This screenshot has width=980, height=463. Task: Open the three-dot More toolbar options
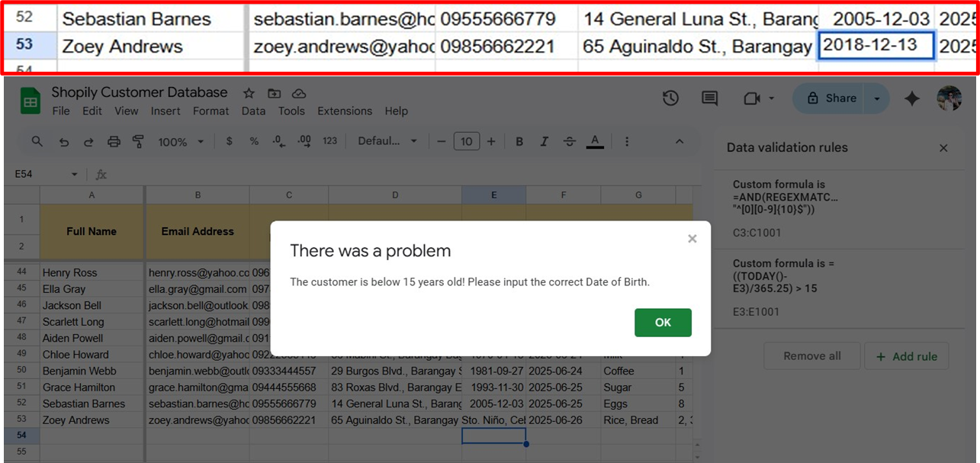[627, 141]
